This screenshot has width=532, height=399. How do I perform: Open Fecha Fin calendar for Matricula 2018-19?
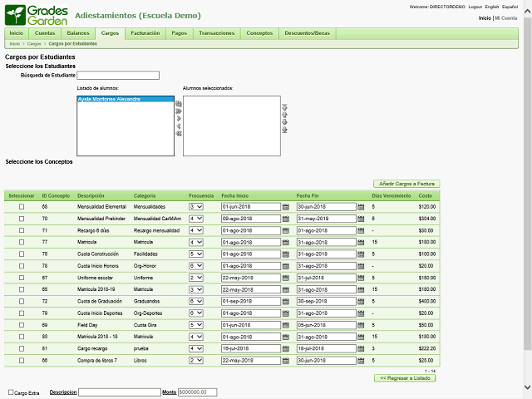pos(361,290)
